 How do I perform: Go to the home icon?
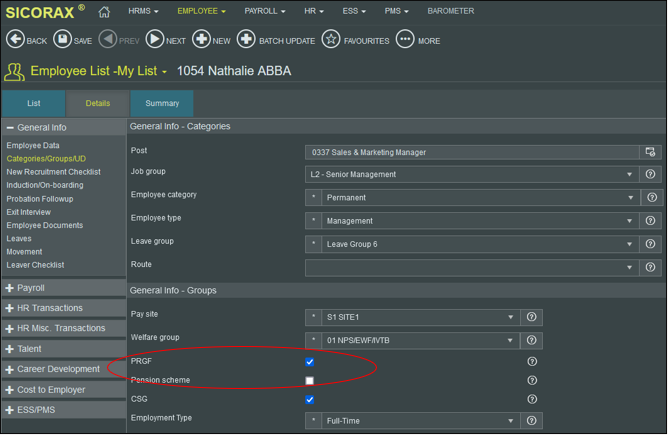click(104, 12)
